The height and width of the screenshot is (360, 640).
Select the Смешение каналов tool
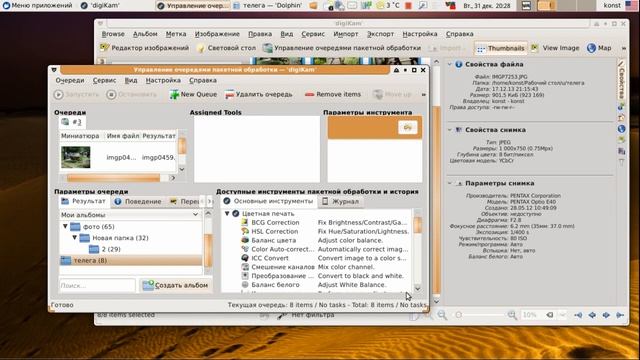[x=282, y=267]
